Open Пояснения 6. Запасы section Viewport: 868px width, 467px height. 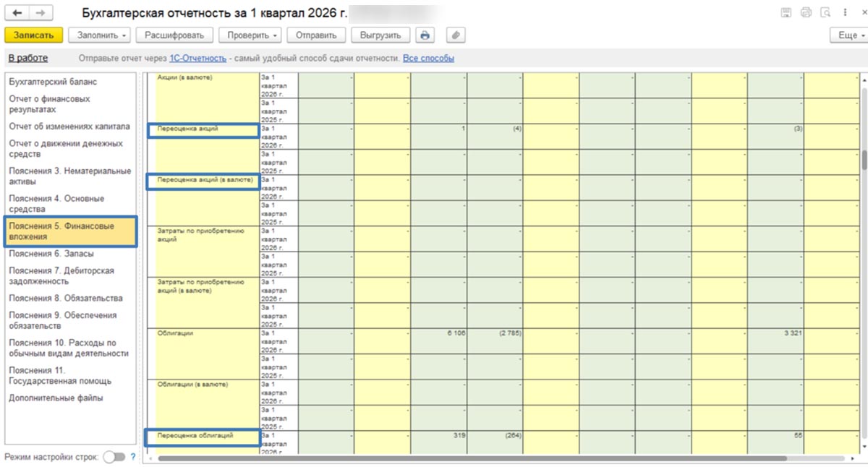click(51, 254)
